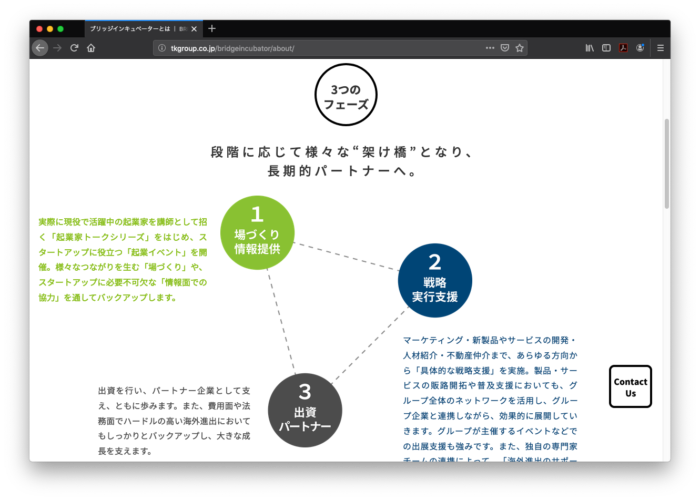Select the blue 戦略実行支援 circle
Viewport: 700px width, 500px height.
[x=434, y=280]
